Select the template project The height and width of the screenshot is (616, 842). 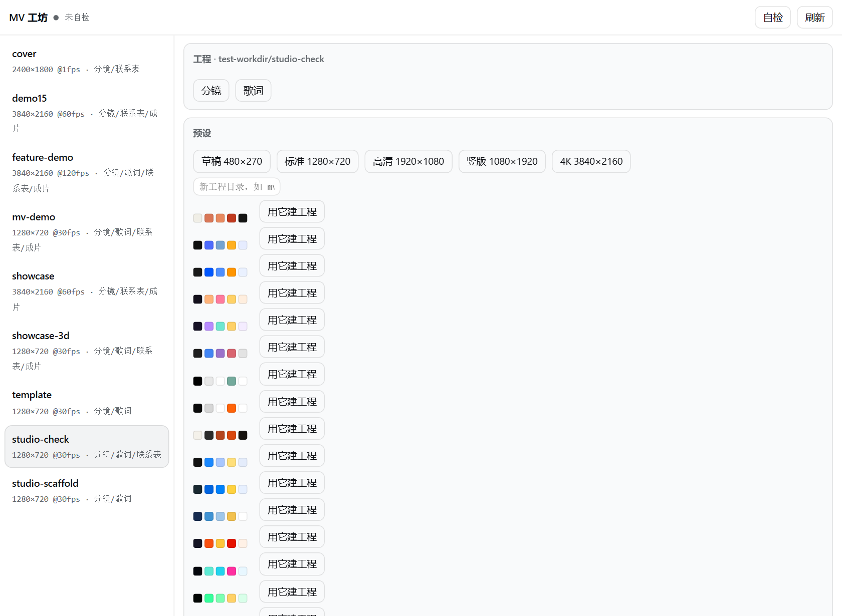tap(87, 403)
